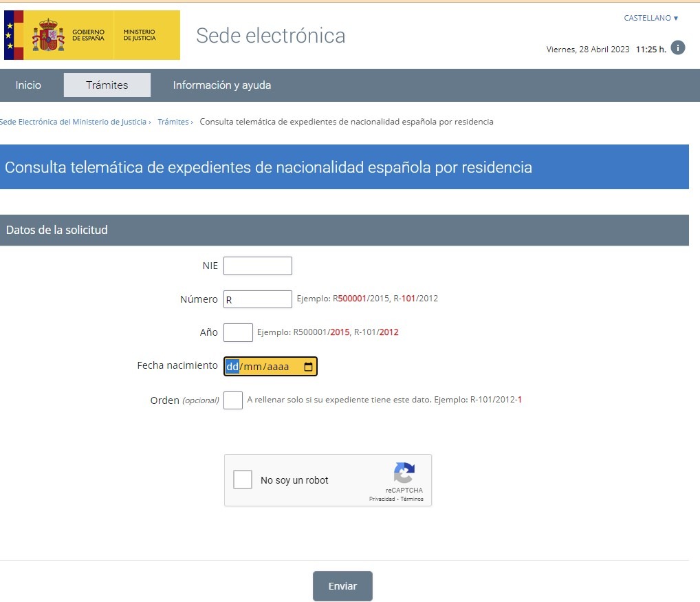
Task: Click the Enviar button
Action: pyautogui.click(x=342, y=586)
